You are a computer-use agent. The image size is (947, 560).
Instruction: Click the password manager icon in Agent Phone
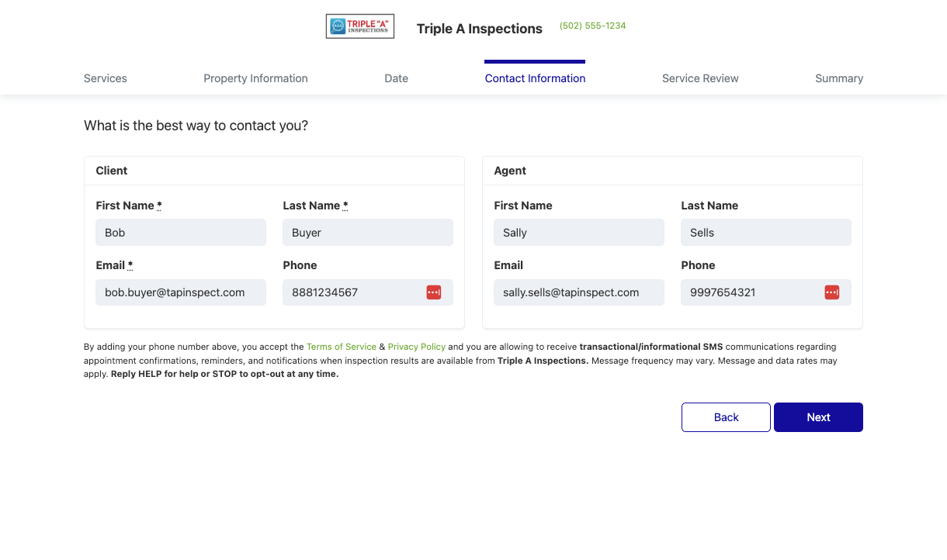[x=832, y=292]
